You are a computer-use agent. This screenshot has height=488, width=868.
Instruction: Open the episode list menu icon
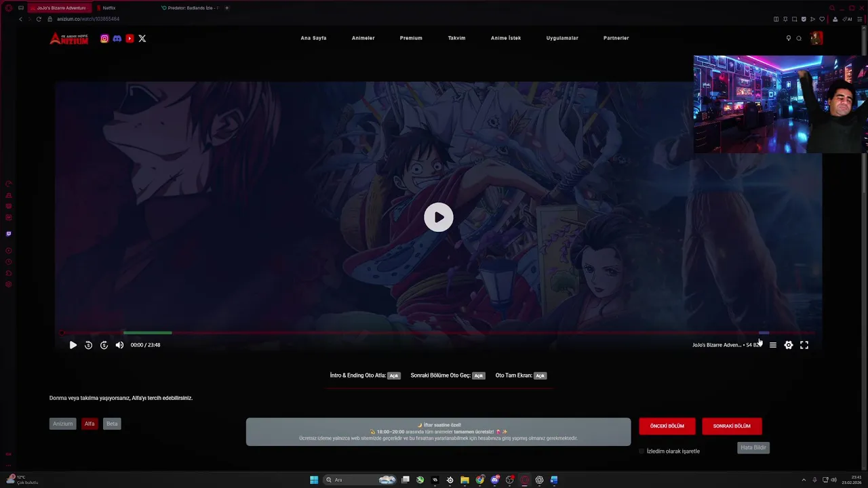(x=772, y=345)
